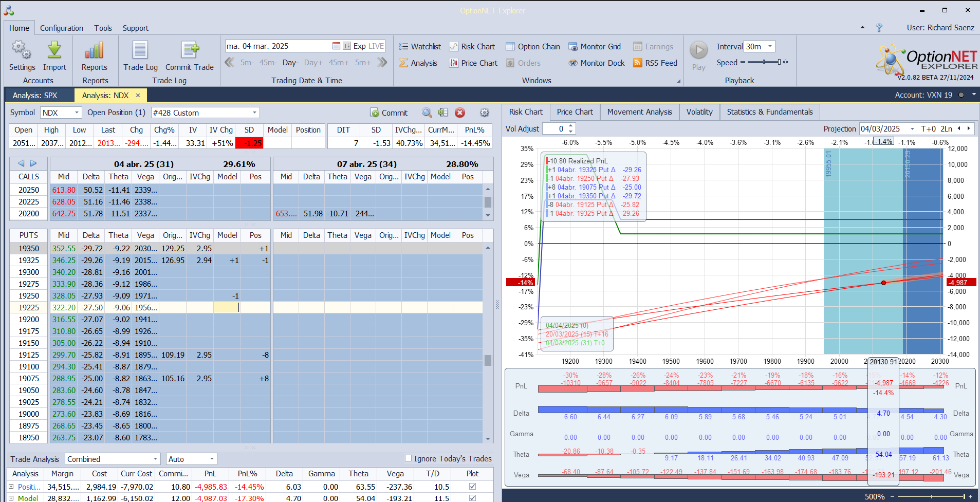Image resolution: width=980 pixels, height=502 pixels.
Task: Open the Price Chart window from ribbon
Action: 473,63
